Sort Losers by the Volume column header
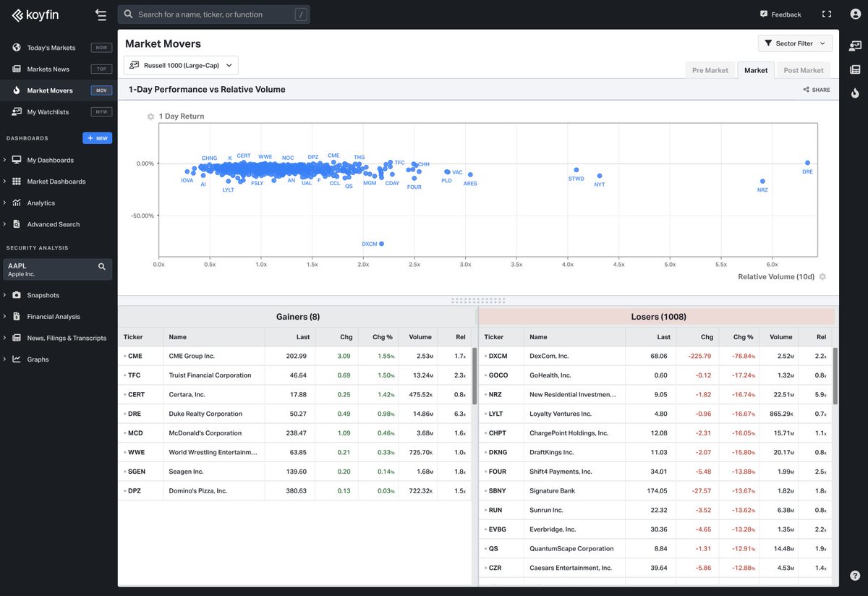868x596 pixels. [x=780, y=337]
